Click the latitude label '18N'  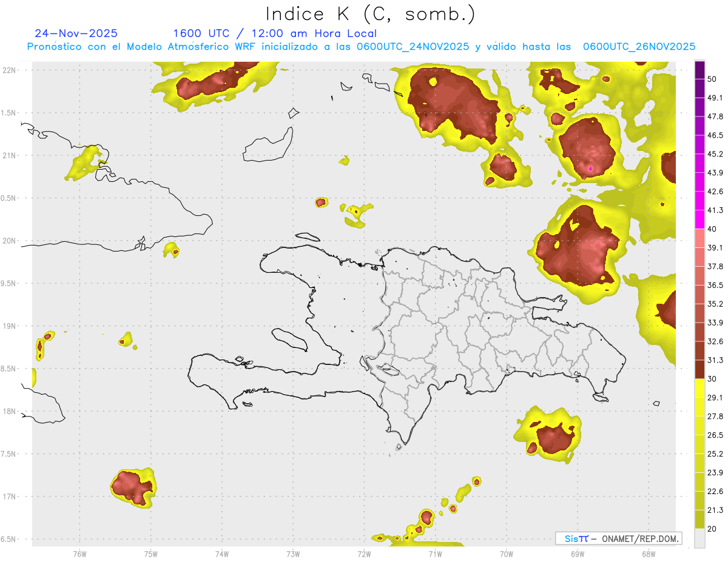(x=10, y=412)
